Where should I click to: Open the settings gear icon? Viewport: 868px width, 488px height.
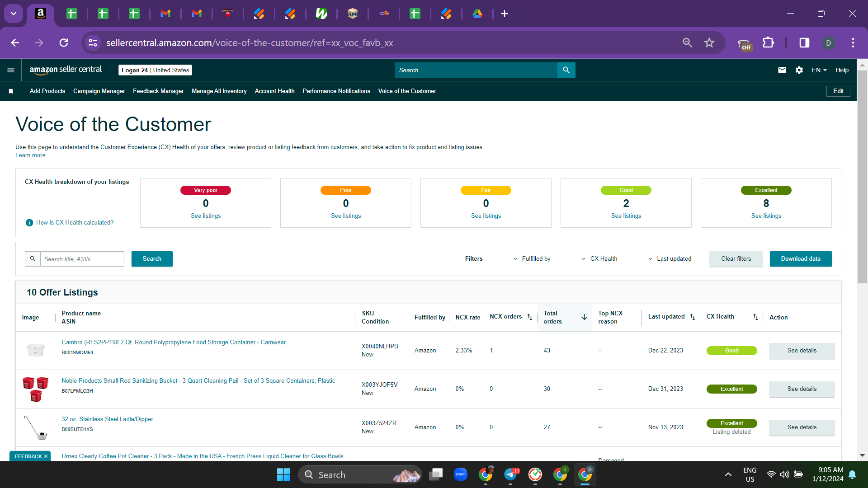click(799, 70)
